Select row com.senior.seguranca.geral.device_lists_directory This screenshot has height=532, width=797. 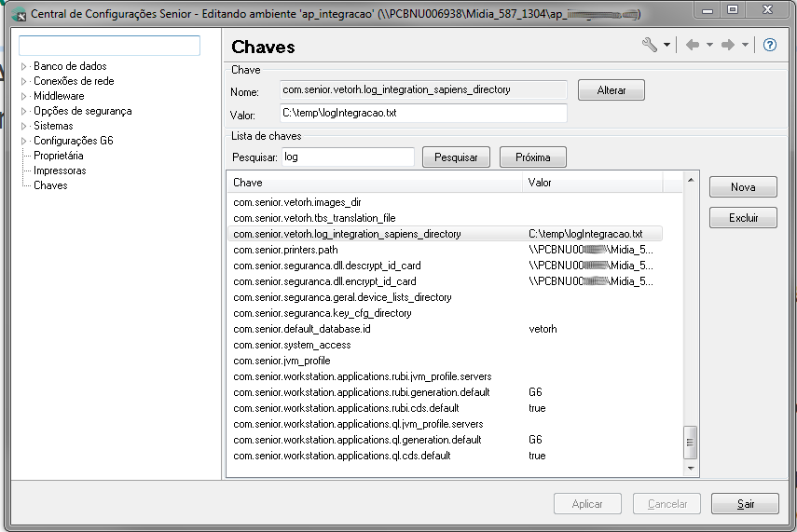445,297
